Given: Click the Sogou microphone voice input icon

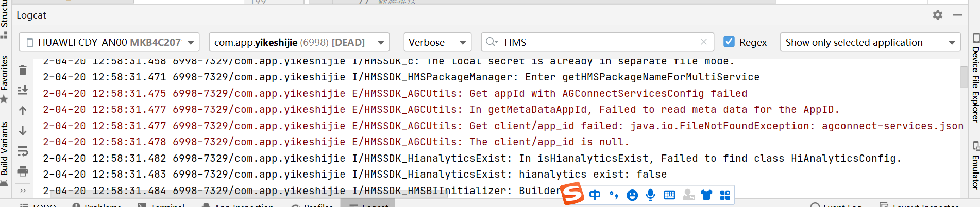Looking at the screenshot, I should 651,195.
